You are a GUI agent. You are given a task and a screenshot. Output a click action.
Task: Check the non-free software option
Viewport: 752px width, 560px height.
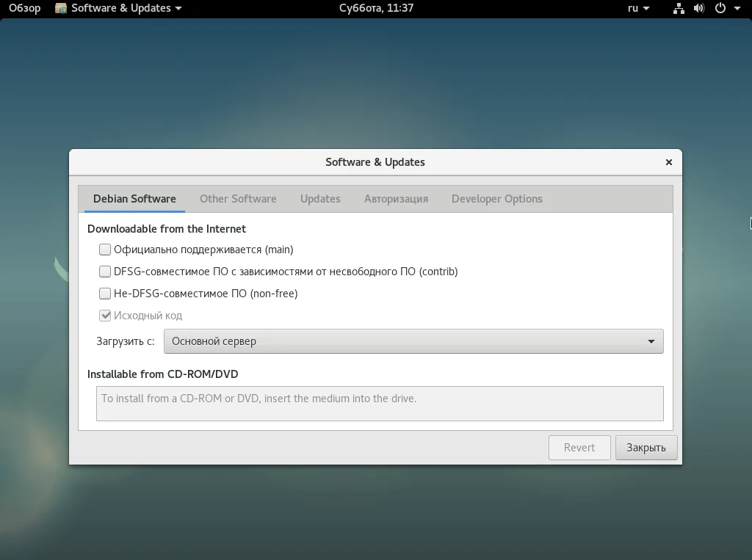coord(105,294)
